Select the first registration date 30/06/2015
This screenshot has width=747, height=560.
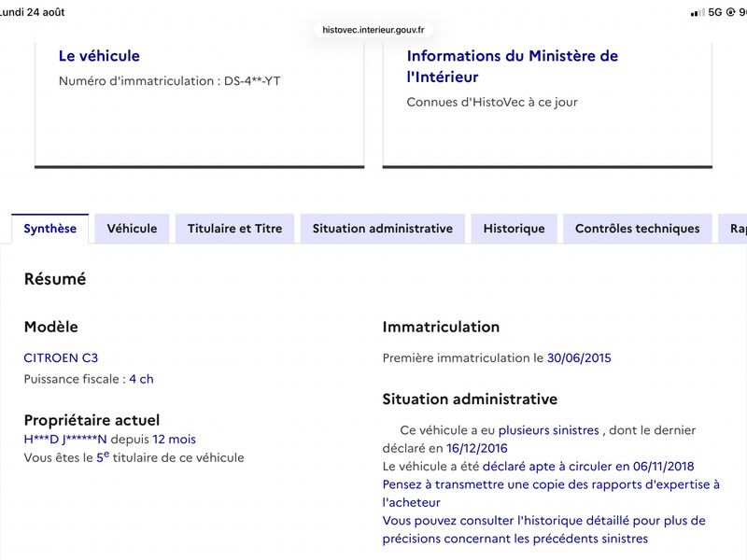[579, 358]
